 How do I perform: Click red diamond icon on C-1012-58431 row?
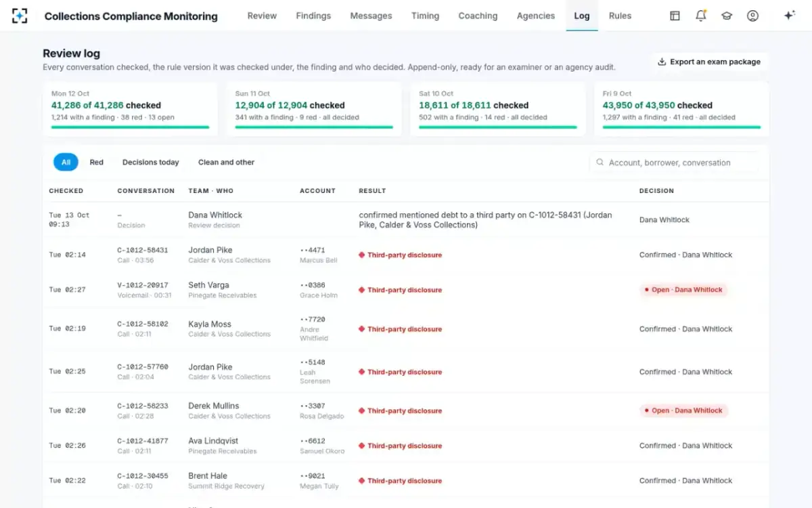[362, 255]
